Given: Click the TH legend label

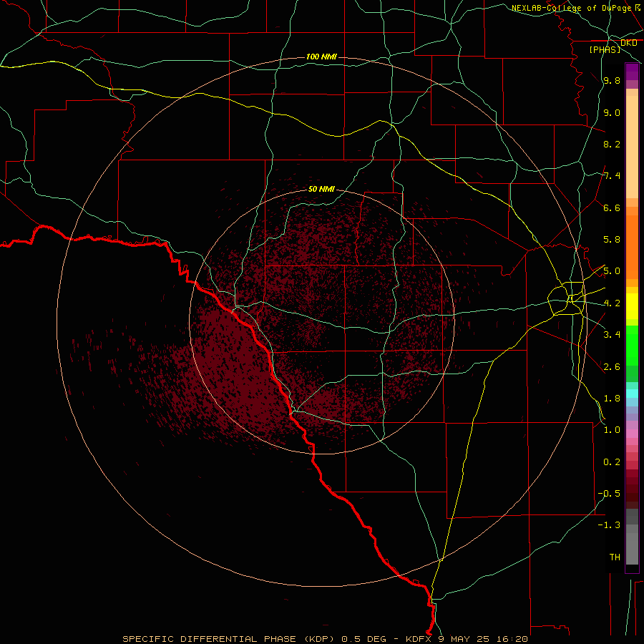Looking at the screenshot, I should coord(615,557).
